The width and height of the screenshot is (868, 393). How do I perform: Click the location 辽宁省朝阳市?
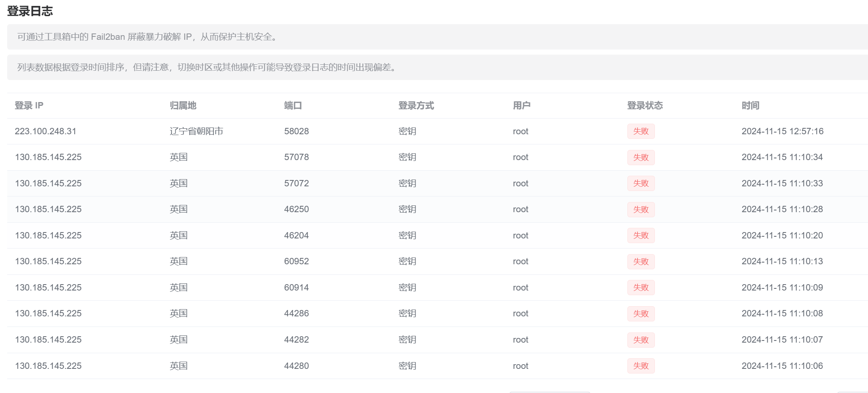click(x=197, y=131)
